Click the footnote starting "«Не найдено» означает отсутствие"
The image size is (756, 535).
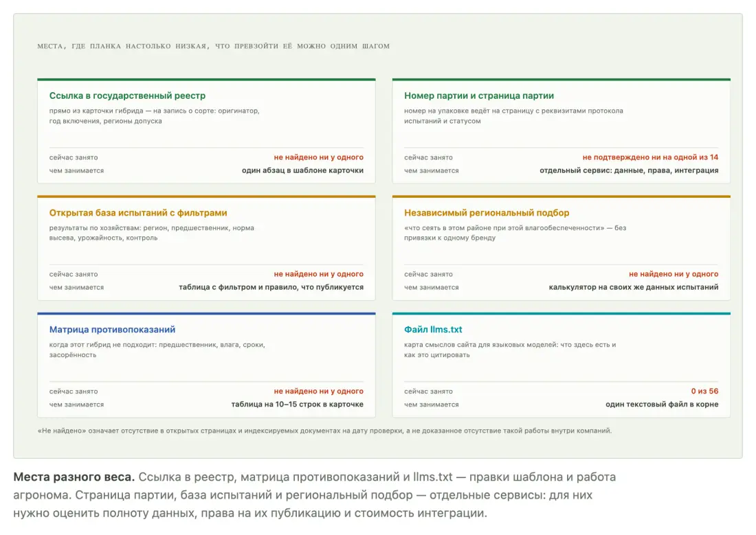pyautogui.click(x=324, y=431)
